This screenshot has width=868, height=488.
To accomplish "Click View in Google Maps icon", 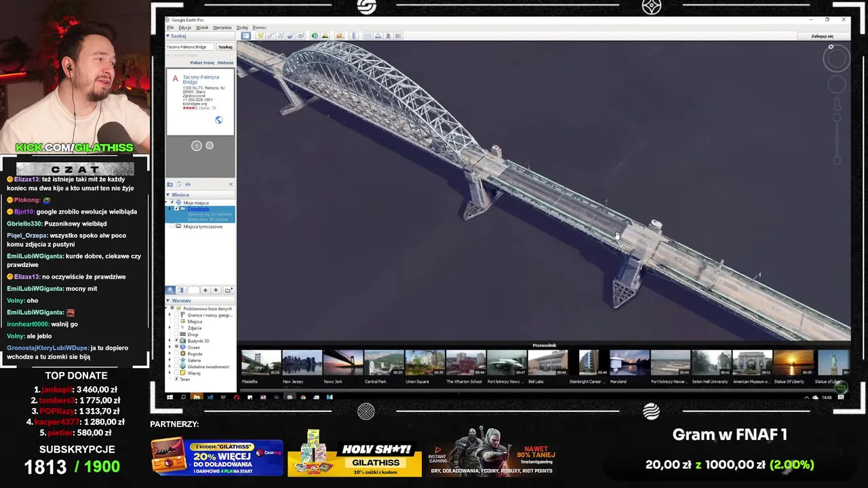I will click(398, 35).
